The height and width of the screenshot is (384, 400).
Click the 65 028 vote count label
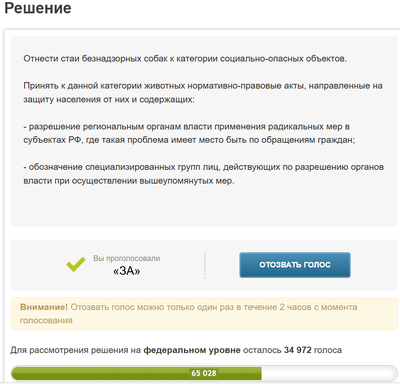204,373
